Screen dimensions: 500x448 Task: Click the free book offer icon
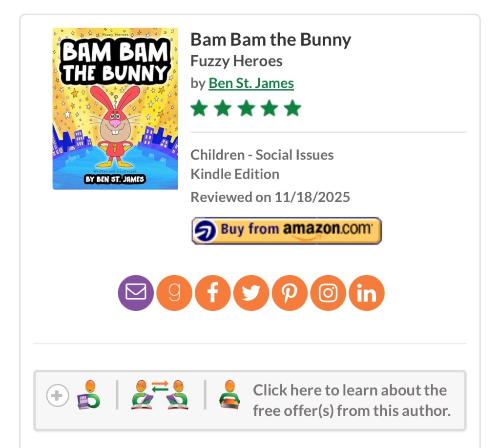pos(89,395)
